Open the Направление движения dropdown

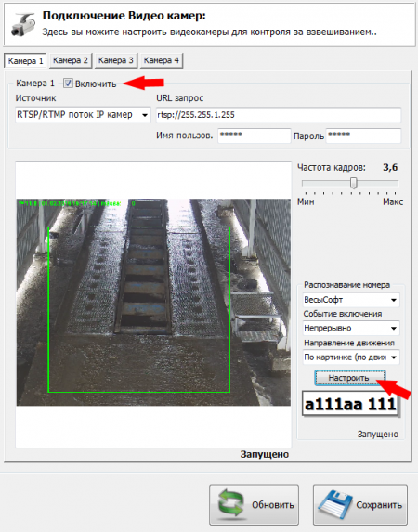tap(351, 357)
